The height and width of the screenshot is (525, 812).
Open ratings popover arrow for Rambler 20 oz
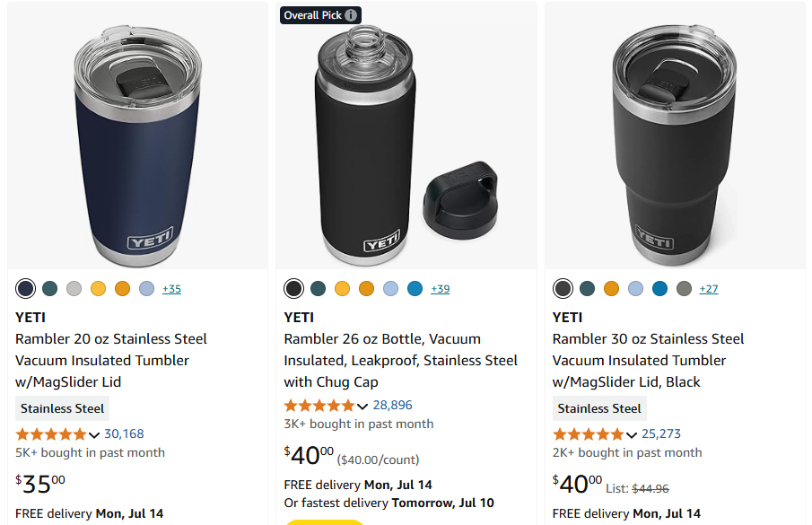click(94, 434)
